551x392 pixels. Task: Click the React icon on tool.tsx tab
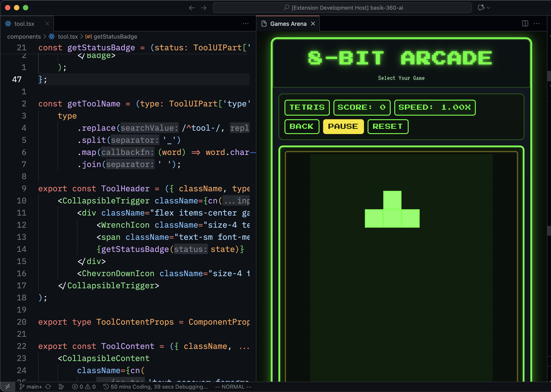tap(8, 24)
